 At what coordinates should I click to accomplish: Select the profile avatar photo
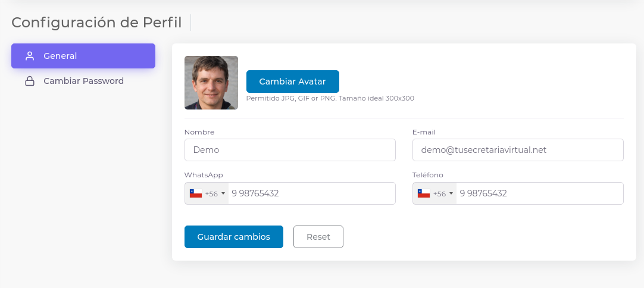(211, 83)
